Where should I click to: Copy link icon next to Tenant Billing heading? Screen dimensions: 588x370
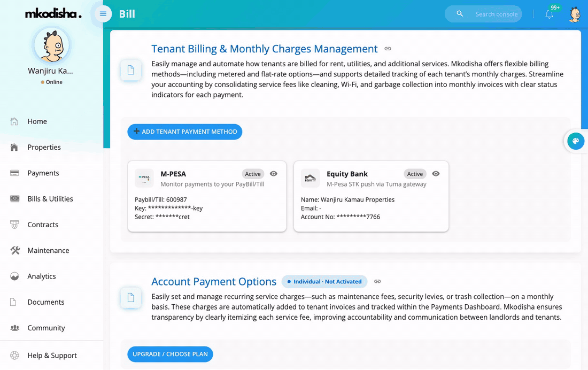388,49
